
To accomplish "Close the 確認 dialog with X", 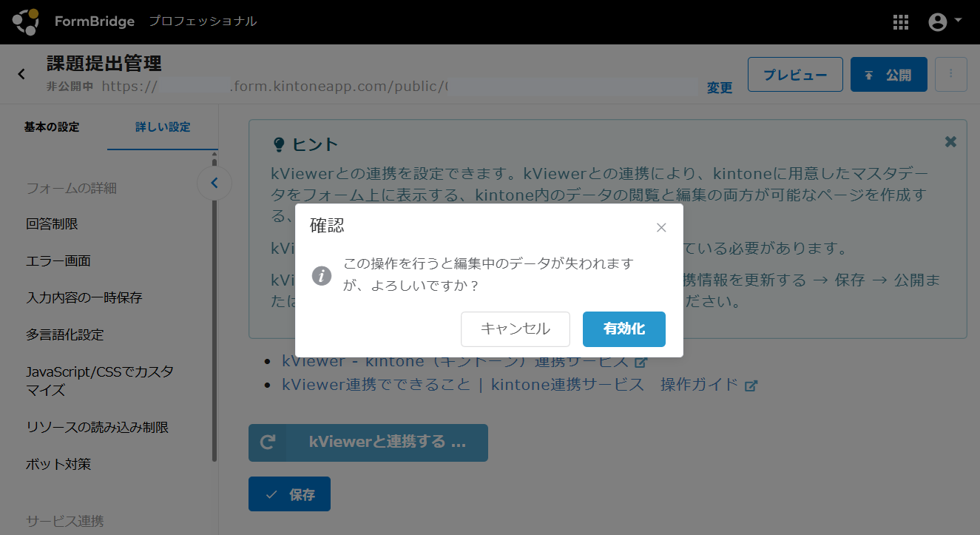I will [661, 227].
